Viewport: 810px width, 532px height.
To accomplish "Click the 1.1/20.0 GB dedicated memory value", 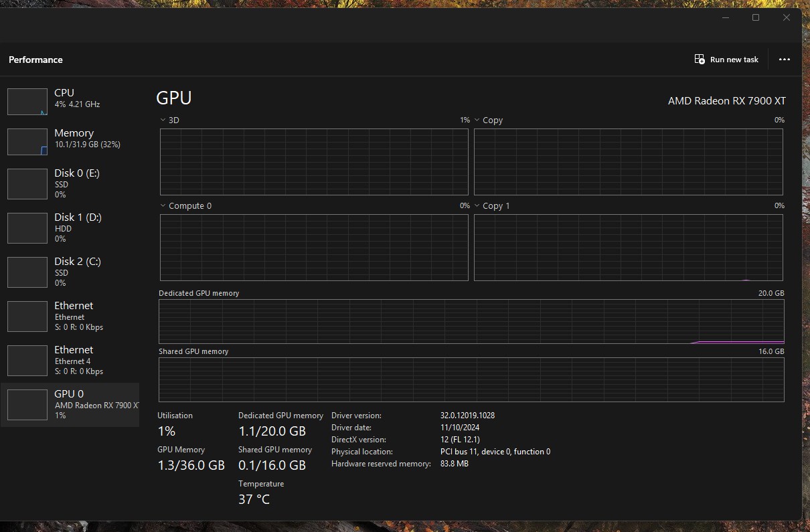I will click(x=272, y=432).
